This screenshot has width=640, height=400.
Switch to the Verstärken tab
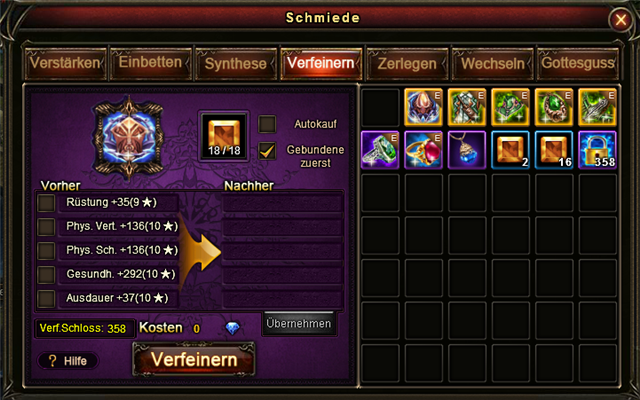point(65,63)
